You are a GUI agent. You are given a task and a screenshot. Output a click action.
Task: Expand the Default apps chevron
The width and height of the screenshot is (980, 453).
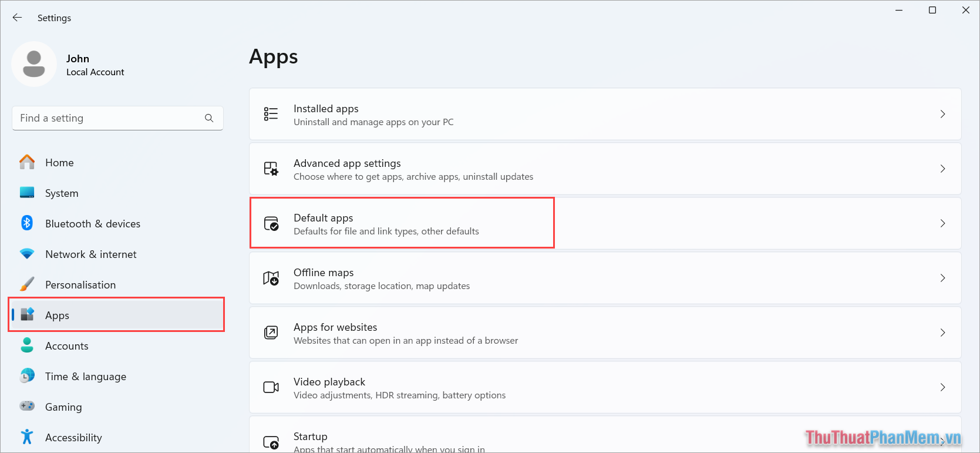click(x=942, y=223)
